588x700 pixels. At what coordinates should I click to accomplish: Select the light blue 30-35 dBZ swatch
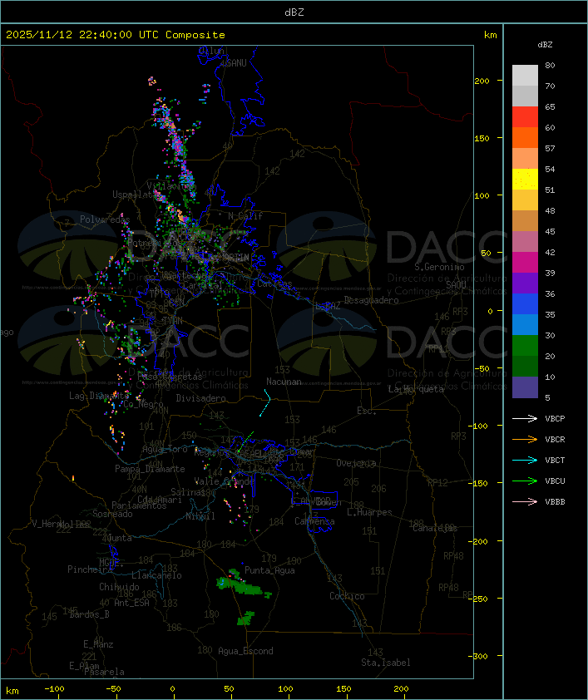525,324
